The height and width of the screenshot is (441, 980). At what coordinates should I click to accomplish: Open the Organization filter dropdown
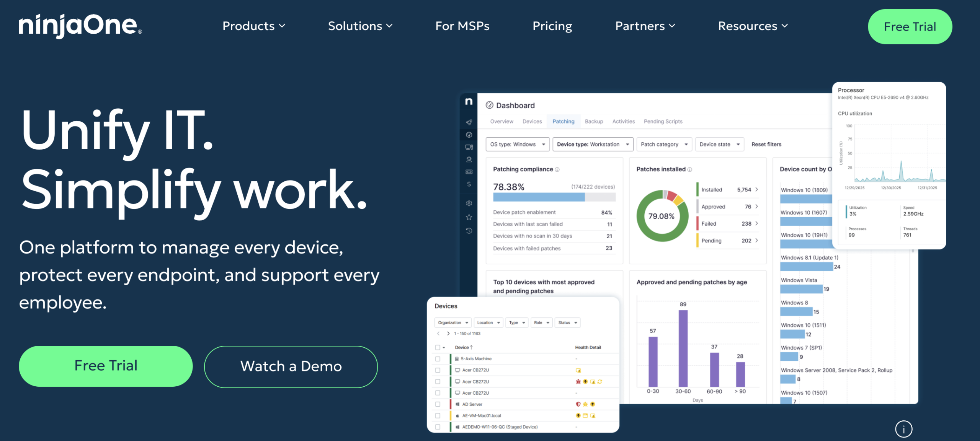point(453,322)
